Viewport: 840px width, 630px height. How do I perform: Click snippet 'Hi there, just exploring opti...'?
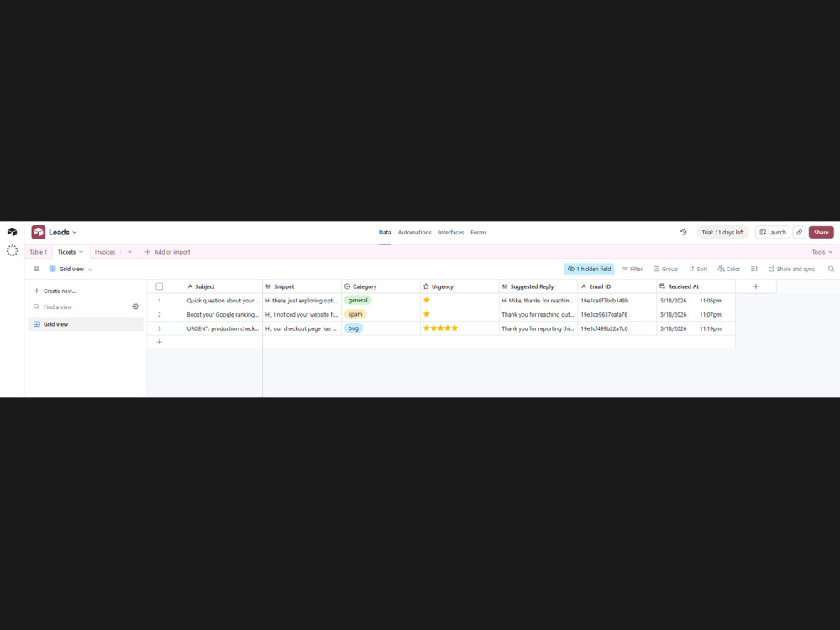coord(302,301)
